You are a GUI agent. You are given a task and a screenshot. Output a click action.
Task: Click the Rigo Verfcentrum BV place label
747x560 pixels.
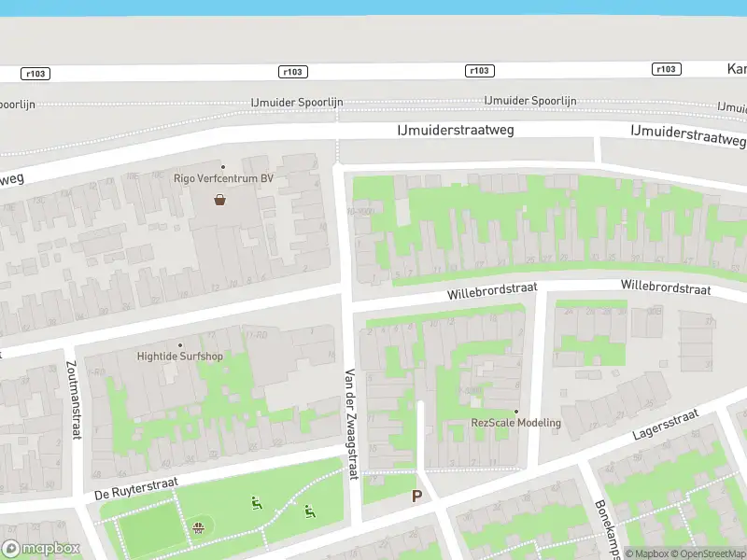223,178
